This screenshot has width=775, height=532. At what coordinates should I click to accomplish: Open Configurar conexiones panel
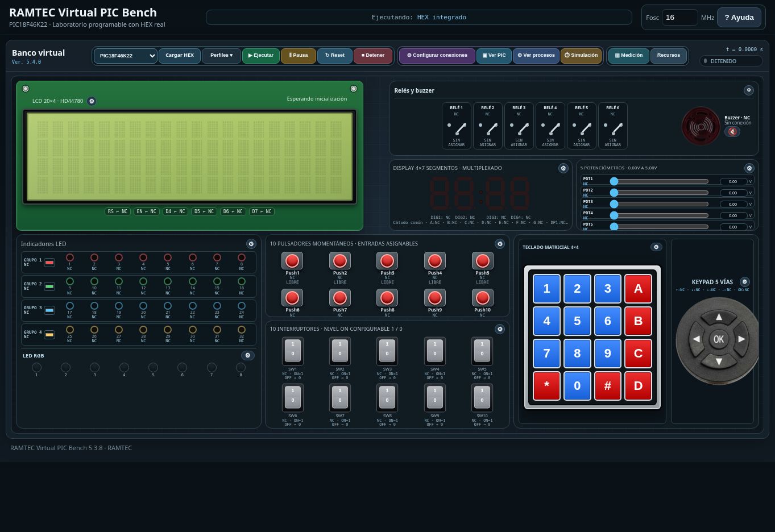pos(437,56)
